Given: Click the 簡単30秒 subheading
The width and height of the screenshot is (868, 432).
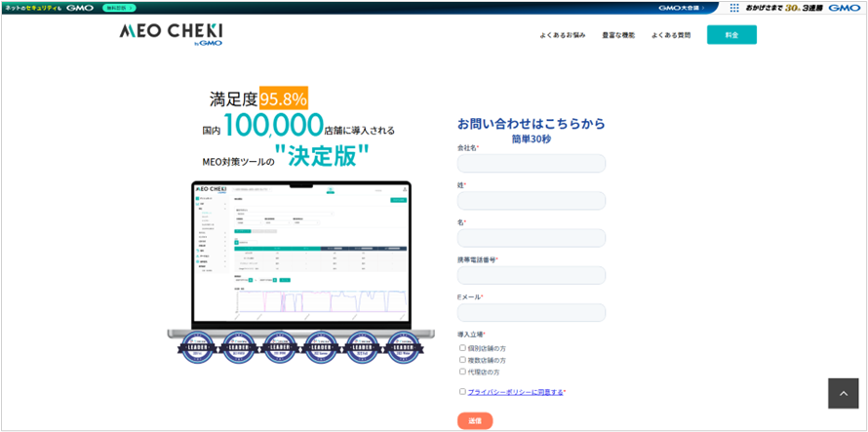Looking at the screenshot, I should tap(532, 139).
